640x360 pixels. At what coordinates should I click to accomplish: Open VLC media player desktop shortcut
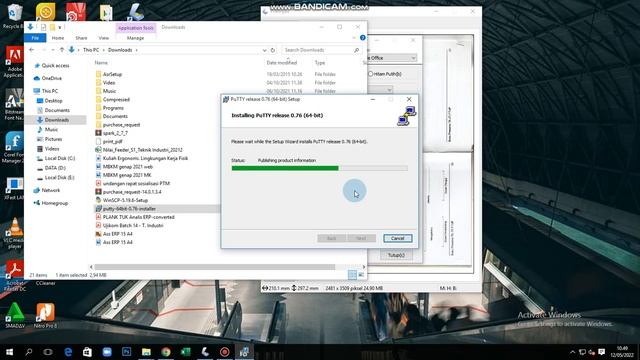[x=15, y=233]
